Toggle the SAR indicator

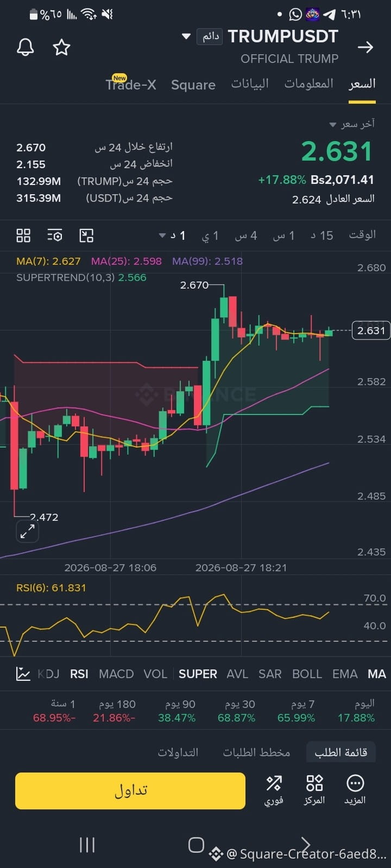pos(270,674)
